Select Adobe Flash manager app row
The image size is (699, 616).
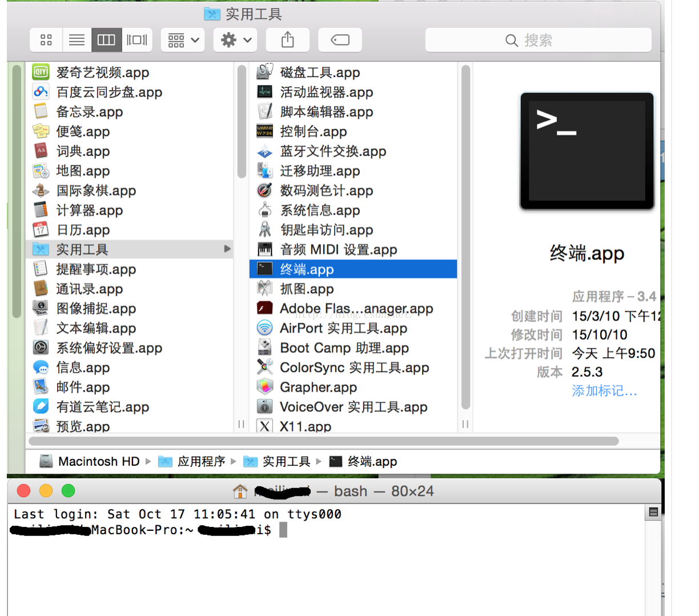coord(353,308)
